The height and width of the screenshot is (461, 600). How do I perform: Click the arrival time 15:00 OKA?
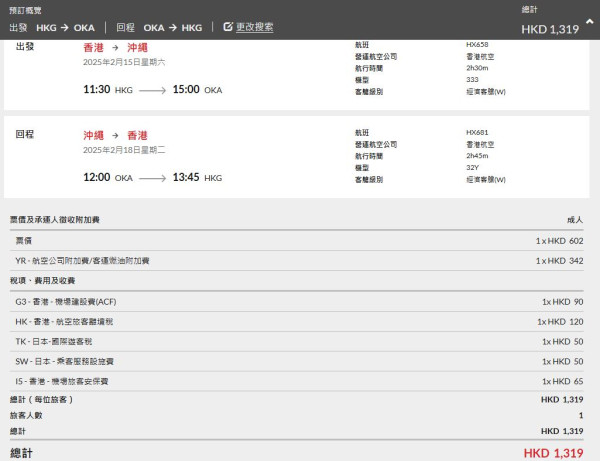197,90
